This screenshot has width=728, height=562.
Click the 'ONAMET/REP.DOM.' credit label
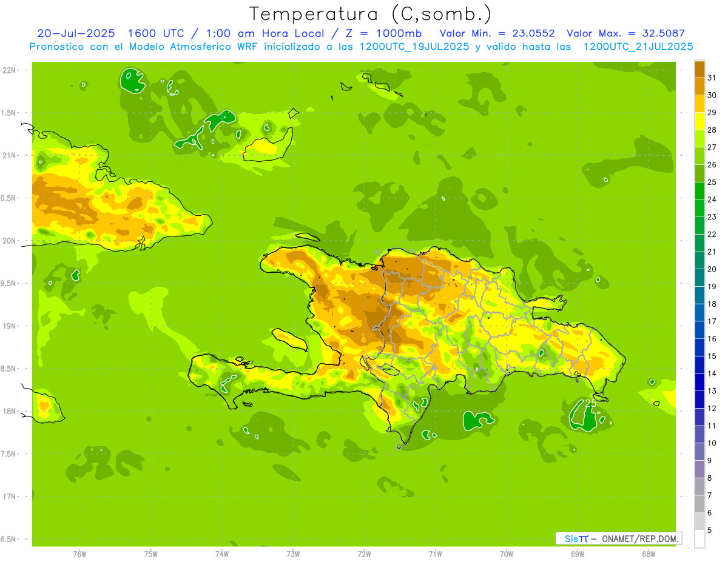(x=640, y=538)
